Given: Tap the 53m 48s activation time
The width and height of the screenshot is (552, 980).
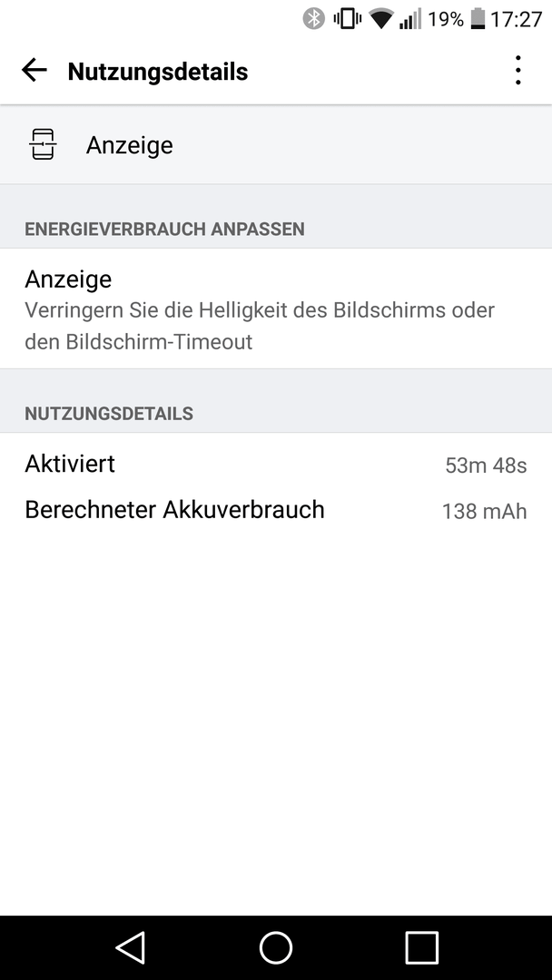Looking at the screenshot, I should point(486,465).
